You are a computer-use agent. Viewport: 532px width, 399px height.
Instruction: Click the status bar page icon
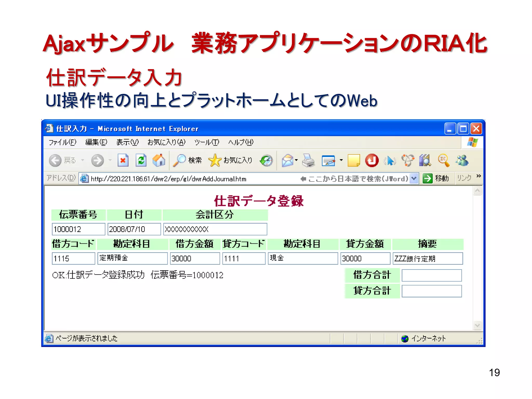click(x=49, y=338)
